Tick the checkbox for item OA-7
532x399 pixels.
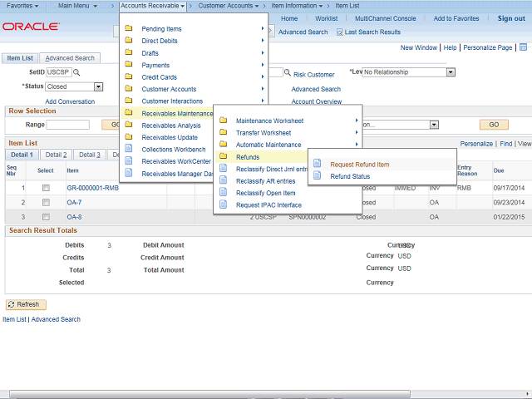click(46, 203)
